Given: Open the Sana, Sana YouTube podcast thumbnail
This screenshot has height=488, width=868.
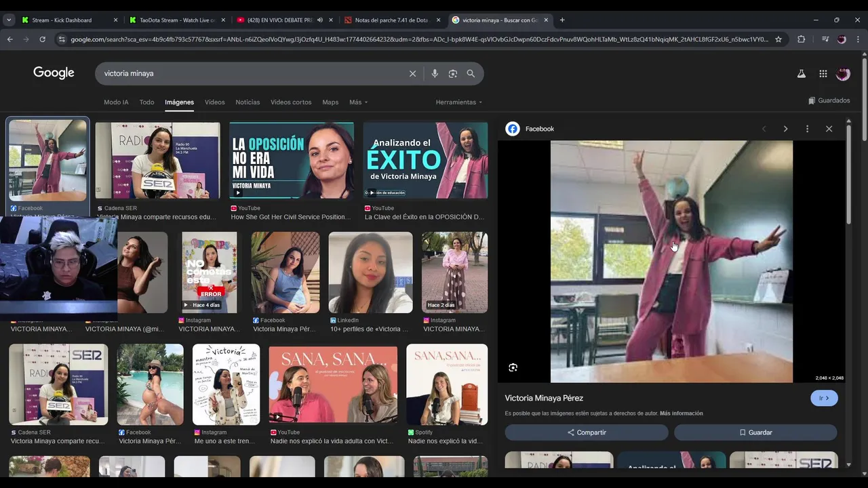Looking at the screenshot, I should click(x=333, y=385).
